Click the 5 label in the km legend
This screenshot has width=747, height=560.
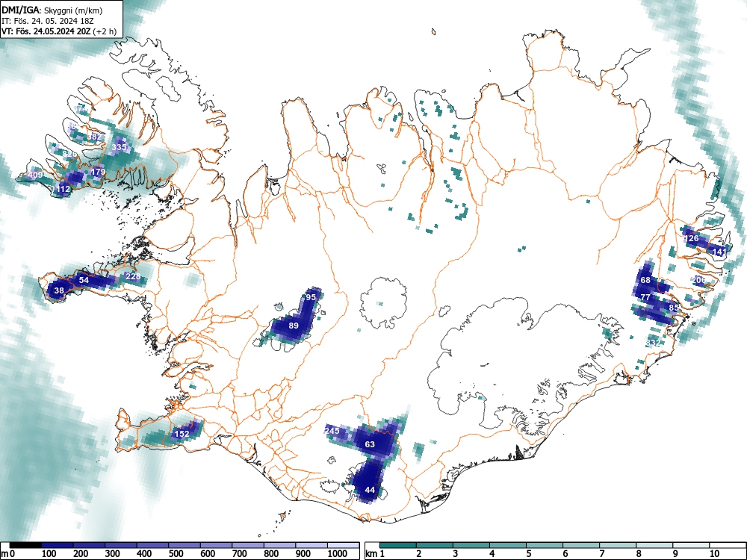(x=529, y=554)
